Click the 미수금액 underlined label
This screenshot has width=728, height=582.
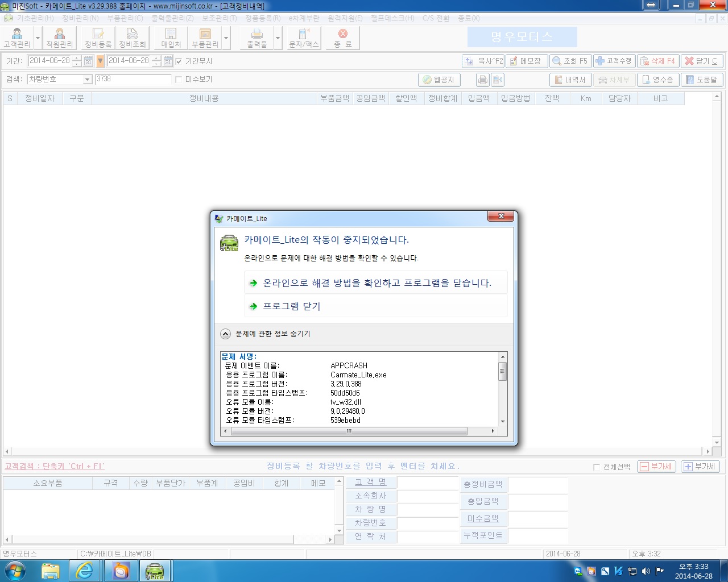(x=483, y=518)
